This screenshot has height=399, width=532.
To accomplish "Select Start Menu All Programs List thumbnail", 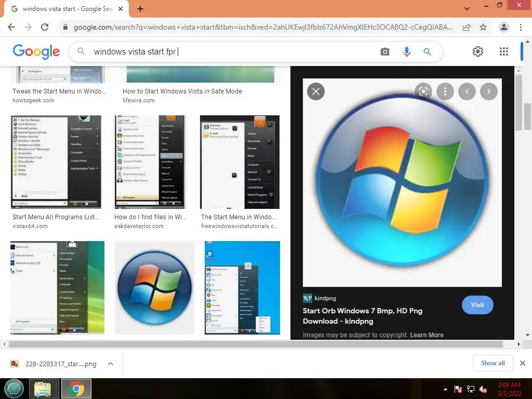I will pos(56,162).
